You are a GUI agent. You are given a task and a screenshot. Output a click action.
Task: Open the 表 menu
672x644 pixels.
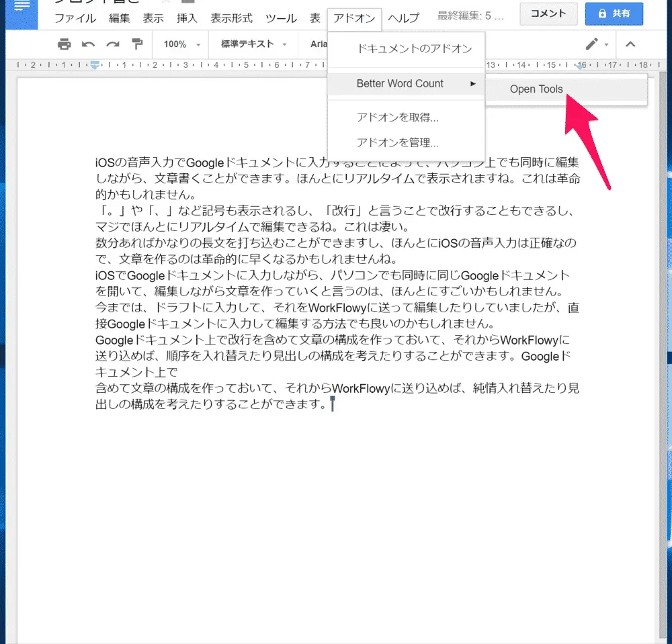click(x=315, y=18)
